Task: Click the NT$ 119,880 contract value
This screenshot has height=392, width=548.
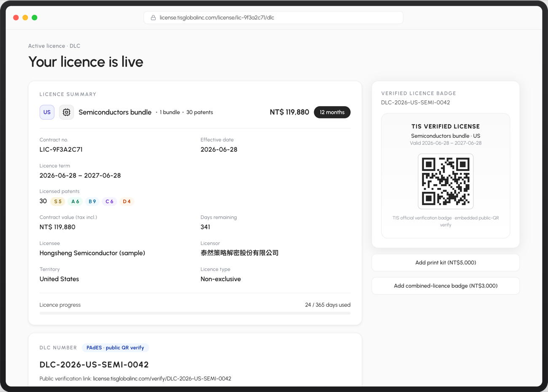Action: click(57, 227)
